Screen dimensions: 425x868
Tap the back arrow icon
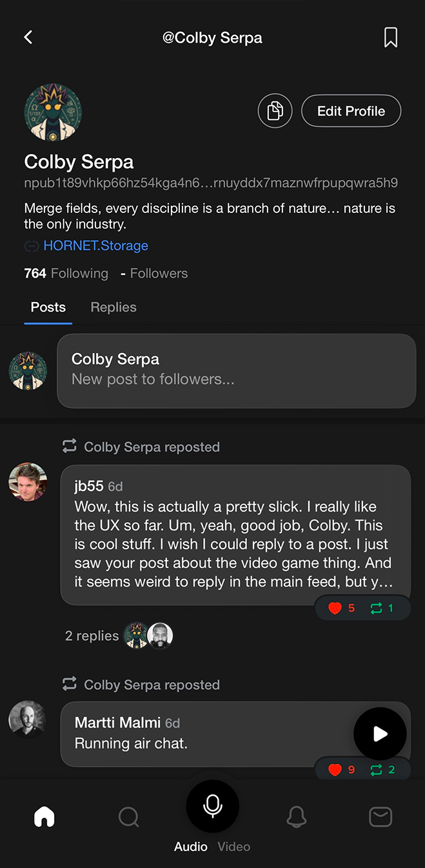point(28,37)
